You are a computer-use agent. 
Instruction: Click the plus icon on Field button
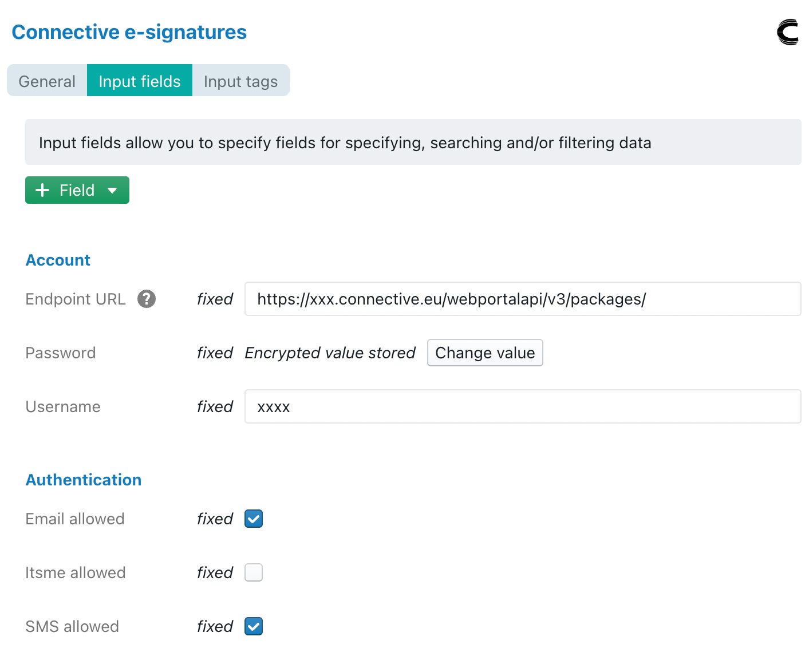tap(42, 190)
